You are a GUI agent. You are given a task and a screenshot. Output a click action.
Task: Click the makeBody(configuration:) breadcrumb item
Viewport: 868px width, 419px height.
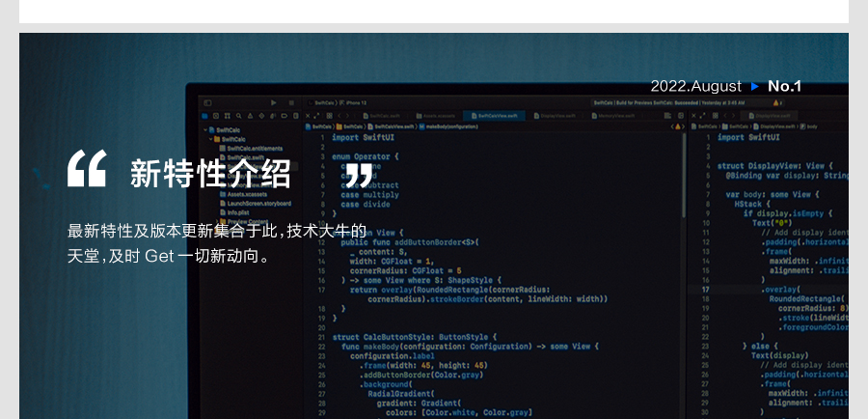tap(451, 126)
